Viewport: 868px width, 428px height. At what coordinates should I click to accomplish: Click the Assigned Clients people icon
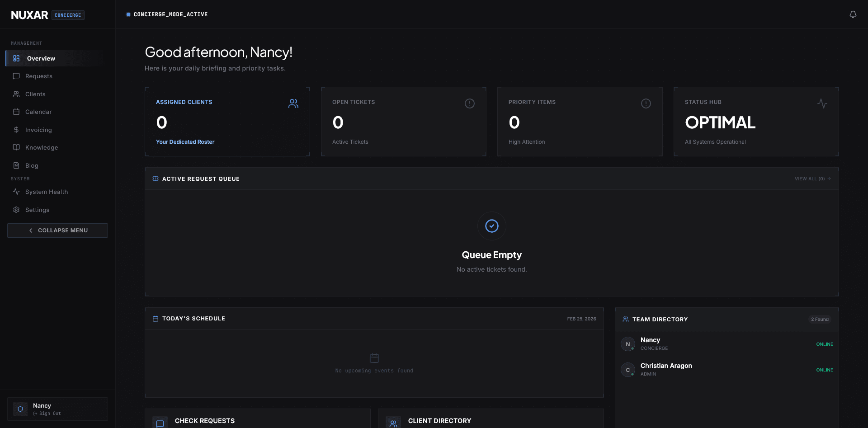click(x=293, y=103)
